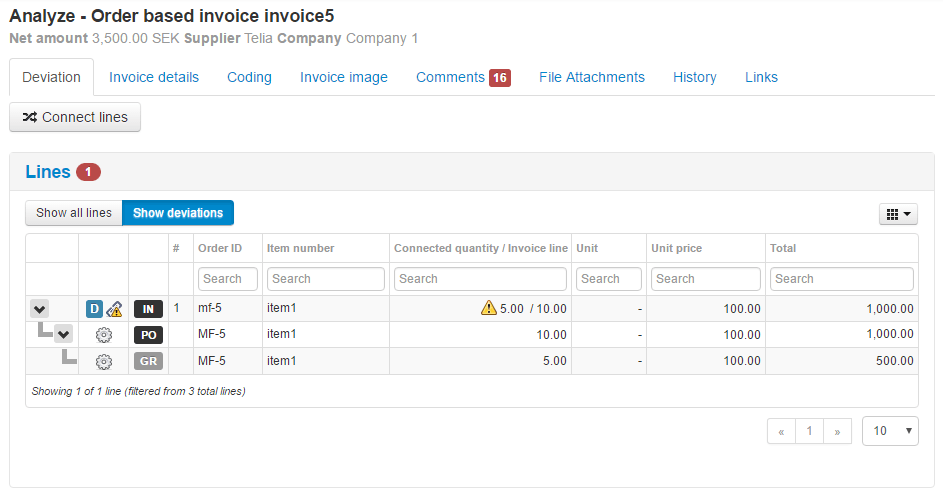This screenshot has height=493, width=943.
Task: Click the total 500.00 in GR row
Action: click(x=895, y=361)
